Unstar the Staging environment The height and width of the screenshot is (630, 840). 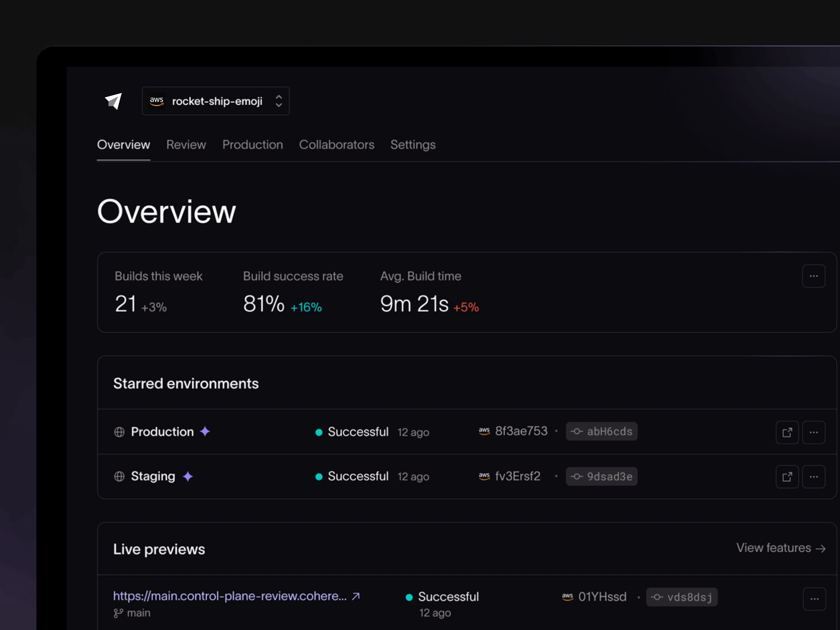188,476
